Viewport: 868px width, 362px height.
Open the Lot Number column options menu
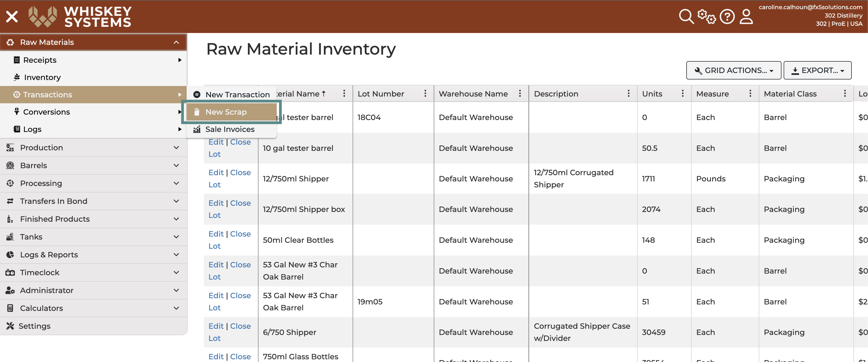point(425,94)
